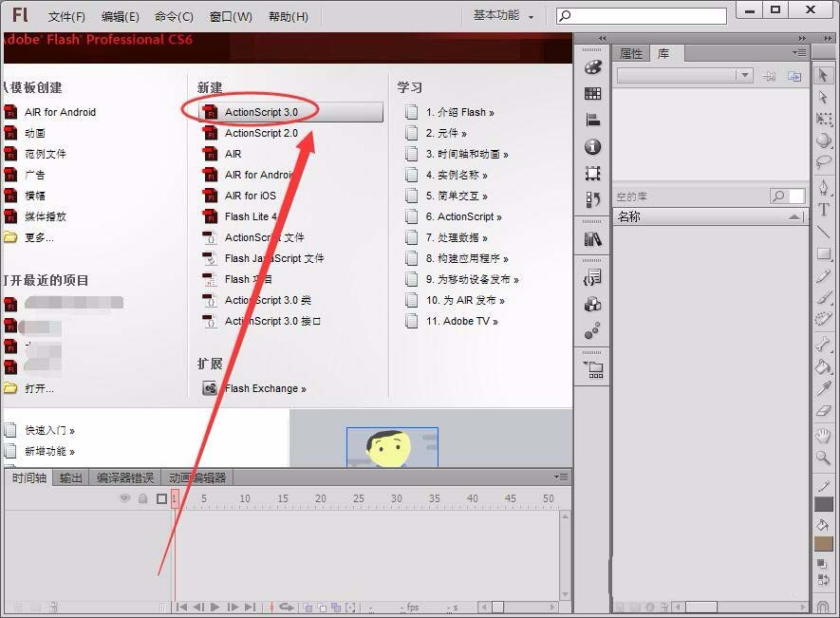Open the Motion Presets panel icon
Image resolution: width=840 pixels, height=618 pixels.
pos(592,330)
